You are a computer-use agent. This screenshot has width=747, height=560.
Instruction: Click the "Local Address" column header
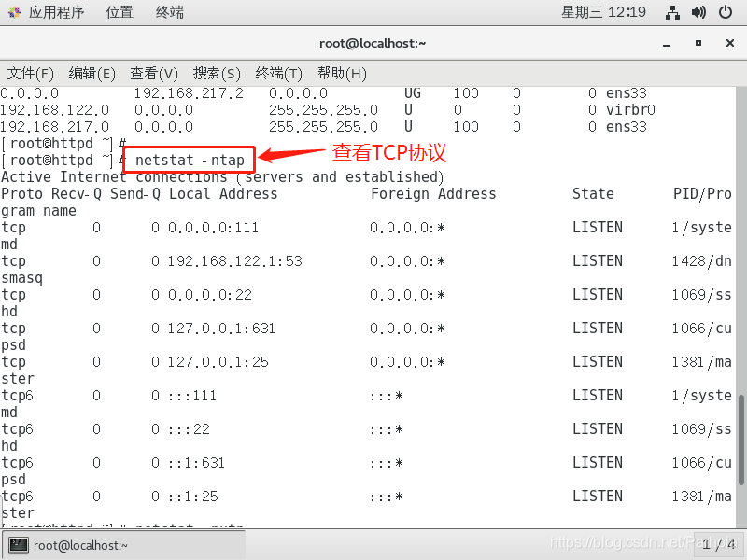tap(223, 194)
